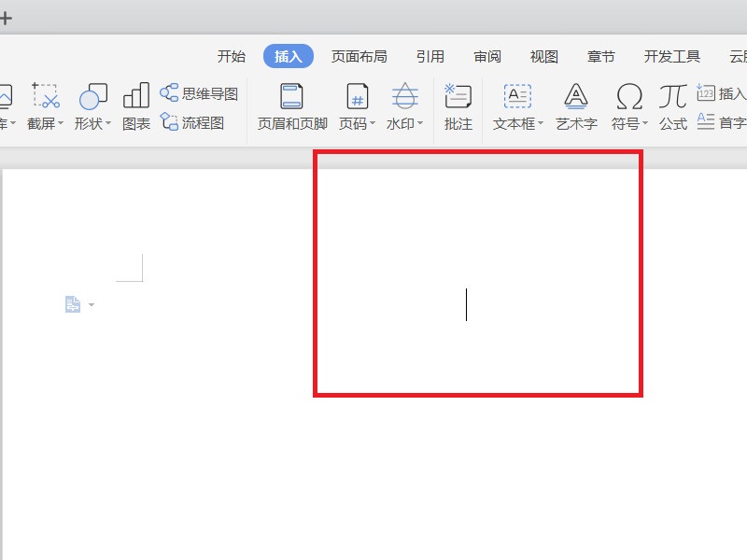Expand the 符号 symbol dropdown arrow
The image size is (747, 560).
[x=645, y=123]
